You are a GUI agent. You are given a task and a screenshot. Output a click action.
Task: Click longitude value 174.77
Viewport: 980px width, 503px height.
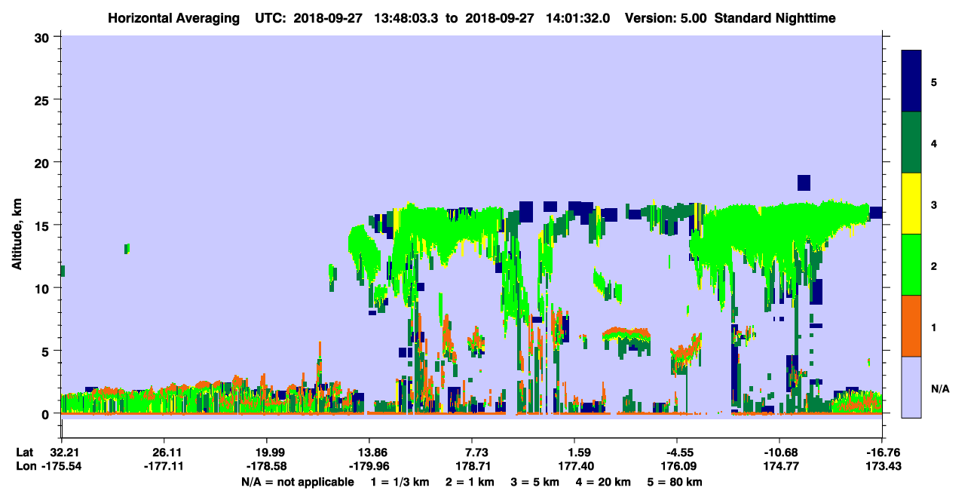[x=779, y=466]
